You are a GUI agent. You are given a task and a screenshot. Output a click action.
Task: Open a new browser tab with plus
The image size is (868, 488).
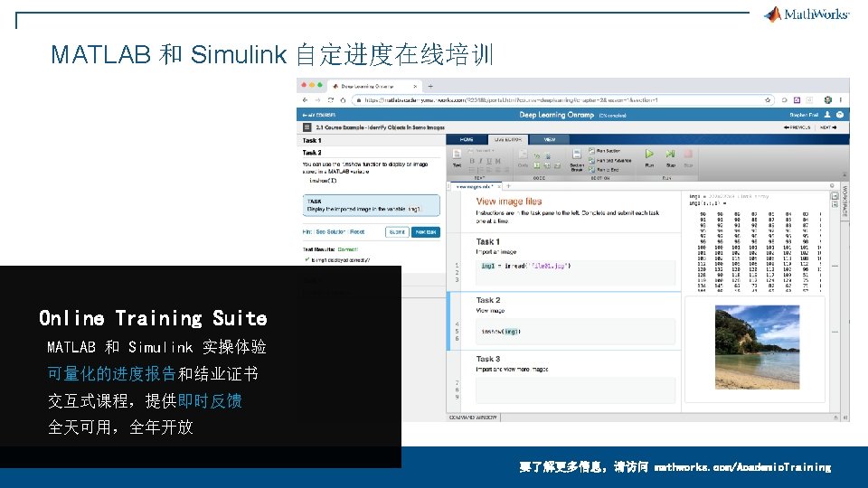point(430,87)
